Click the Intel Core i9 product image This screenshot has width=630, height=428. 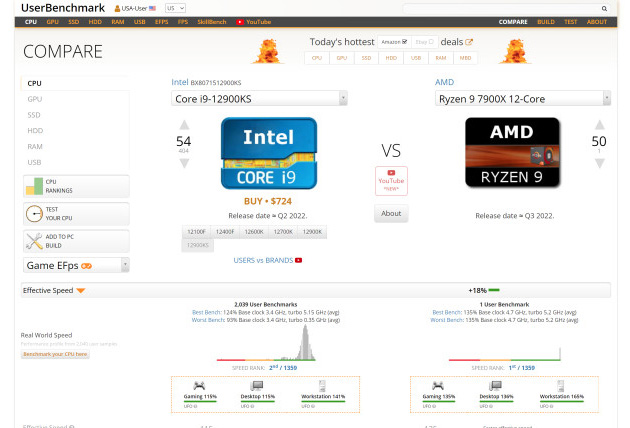(x=269, y=153)
